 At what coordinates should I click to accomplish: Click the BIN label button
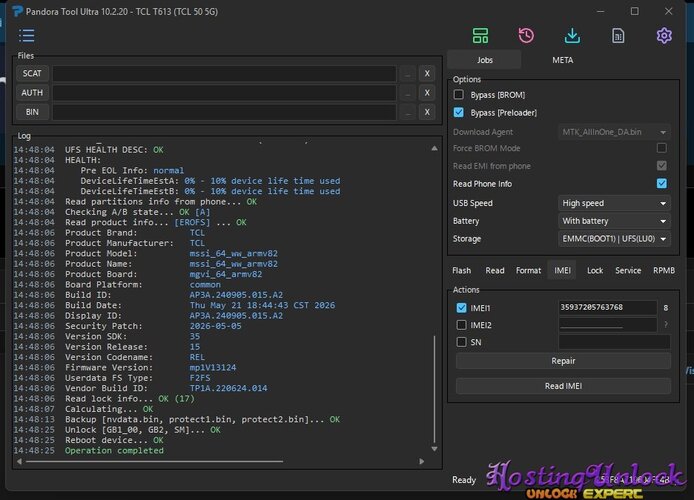click(32, 112)
